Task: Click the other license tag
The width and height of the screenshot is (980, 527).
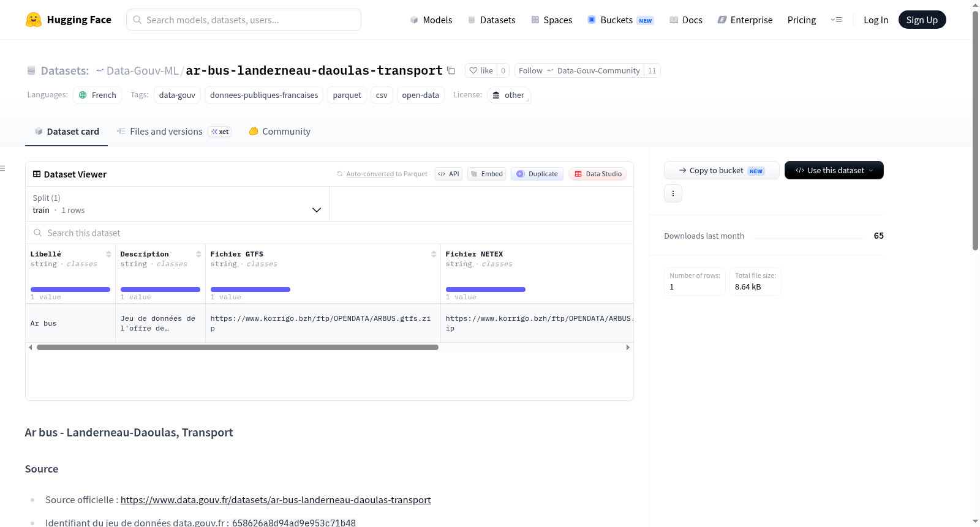Action: [508, 95]
